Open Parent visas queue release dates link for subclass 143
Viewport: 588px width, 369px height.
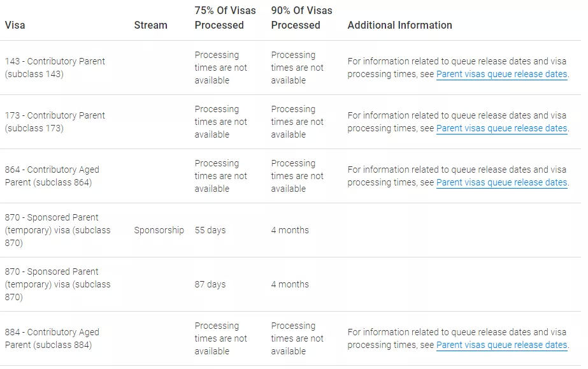(501, 75)
